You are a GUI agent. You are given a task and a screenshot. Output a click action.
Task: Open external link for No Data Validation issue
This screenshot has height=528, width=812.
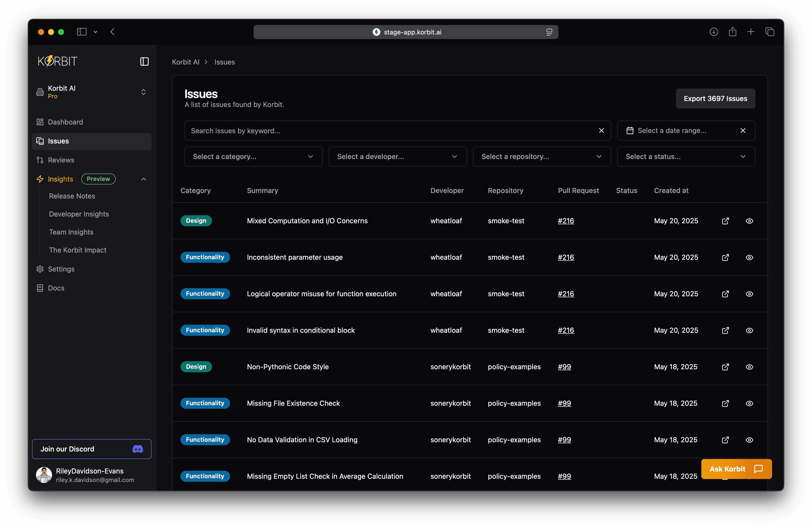click(725, 440)
